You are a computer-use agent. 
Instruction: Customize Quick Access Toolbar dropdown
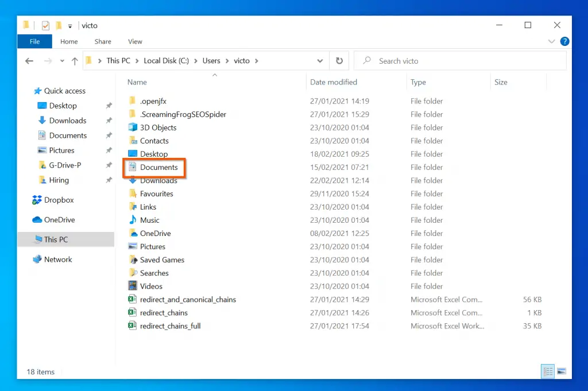pos(69,26)
